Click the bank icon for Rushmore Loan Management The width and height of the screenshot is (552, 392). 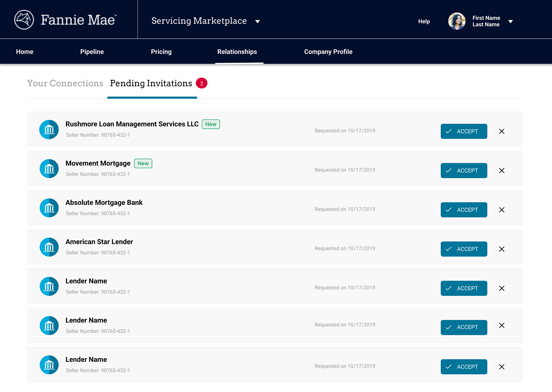pyautogui.click(x=49, y=130)
